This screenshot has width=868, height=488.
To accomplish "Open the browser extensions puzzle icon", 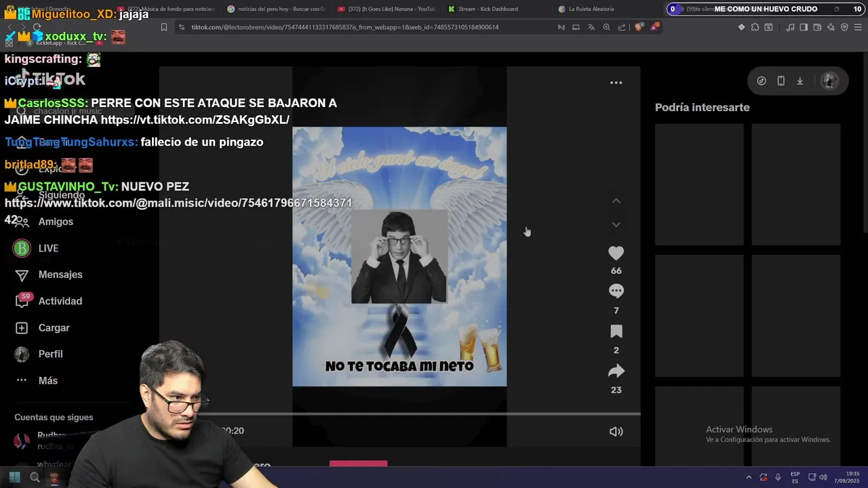I will click(x=755, y=27).
